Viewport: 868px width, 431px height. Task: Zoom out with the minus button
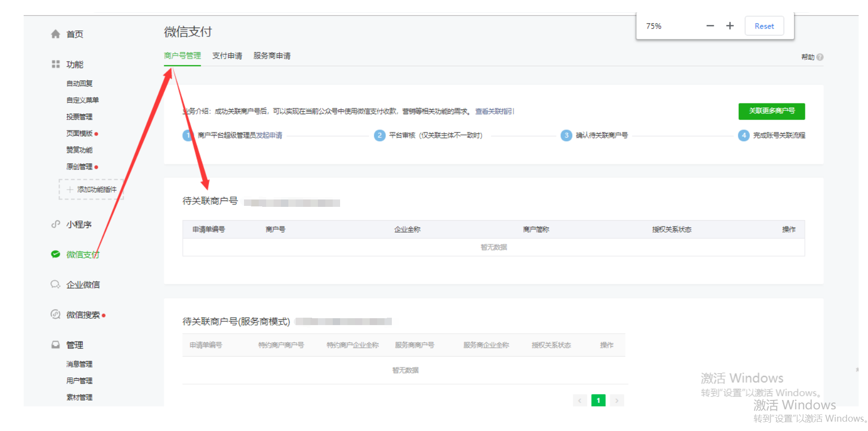tap(710, 26)
